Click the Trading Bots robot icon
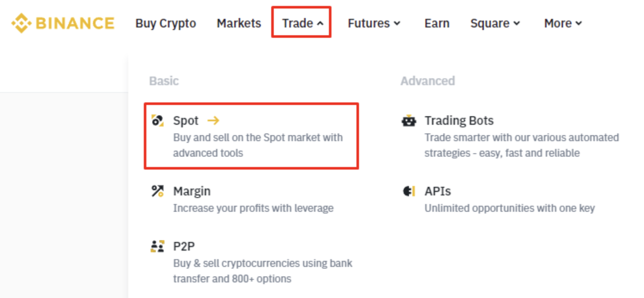The width and height of the screenshot is (644, 298). point(409,121)
